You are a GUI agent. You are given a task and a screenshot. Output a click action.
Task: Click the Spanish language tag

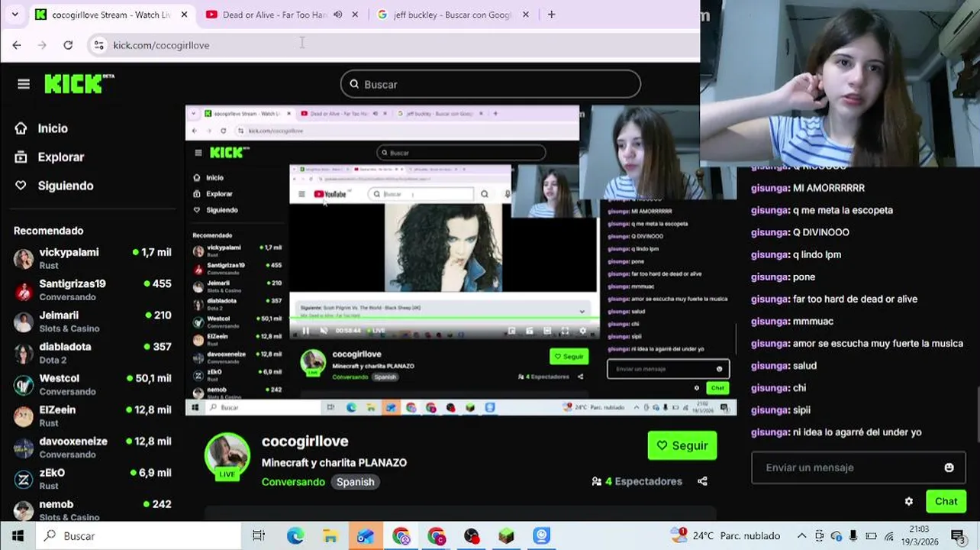coord(356,482)
